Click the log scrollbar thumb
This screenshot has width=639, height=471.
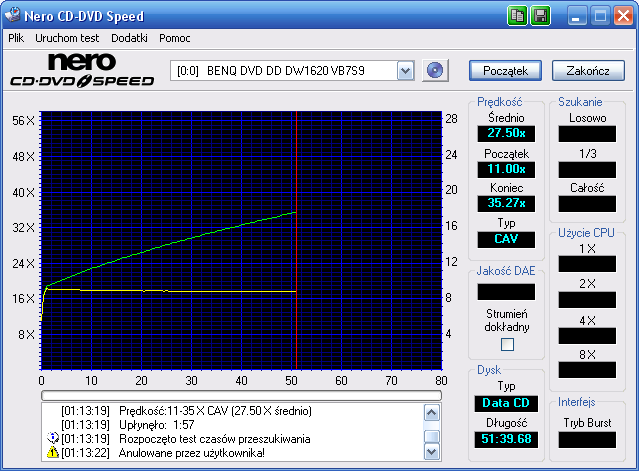pyautogui.click(x=432, y=437)
